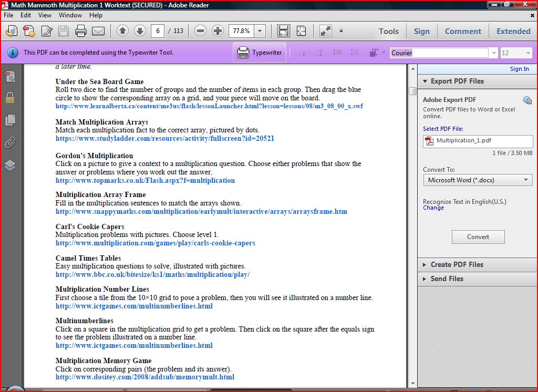
Task: Click the zoom percentage field 77.8%
Action: pos(242,31)
